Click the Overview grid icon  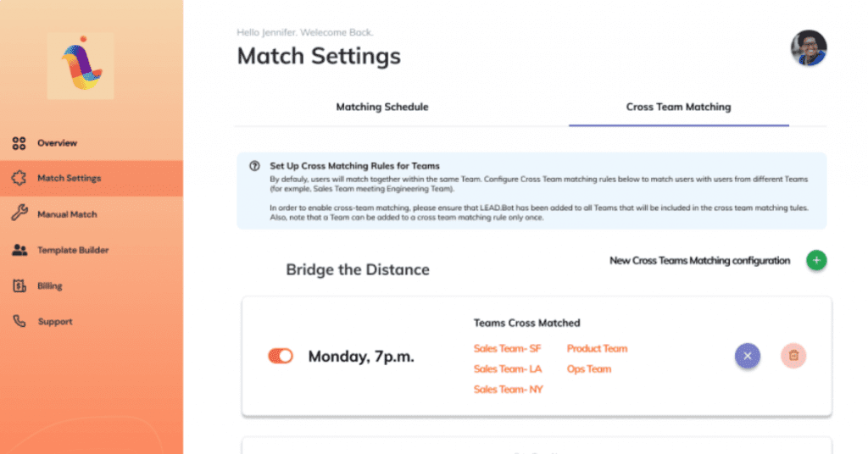point(19,143)
